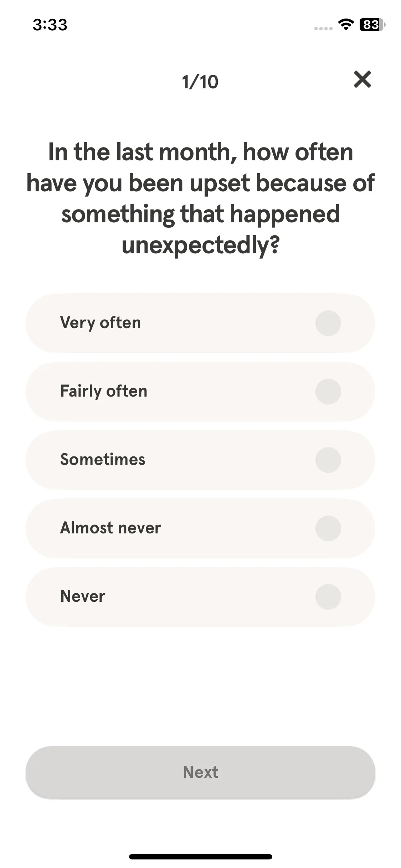Select the radio circle for Almost never
Viewport: 401px width, 868px height.
coord(328,528)
